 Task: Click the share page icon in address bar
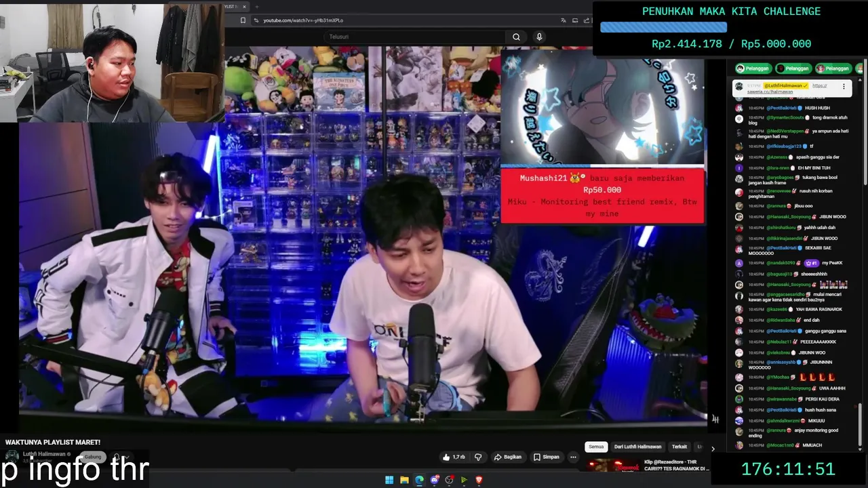pos(585,20)
